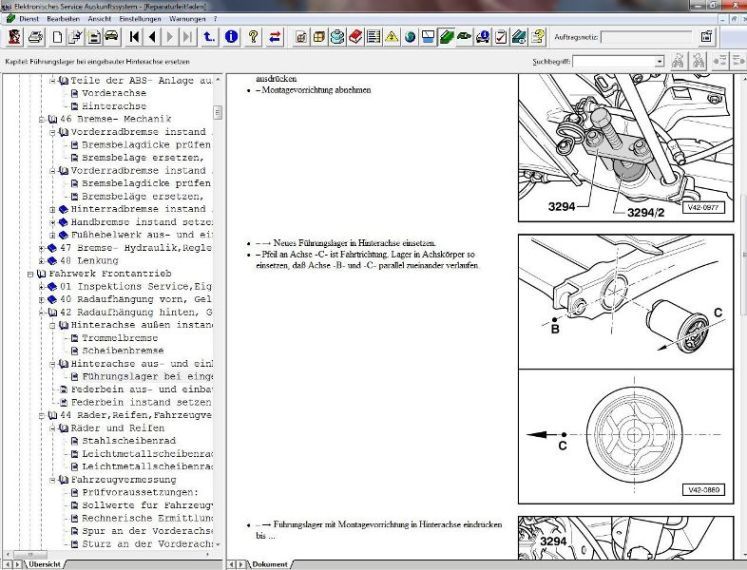Click the tree panel vertical scrollbar thumb

point(218,113)
